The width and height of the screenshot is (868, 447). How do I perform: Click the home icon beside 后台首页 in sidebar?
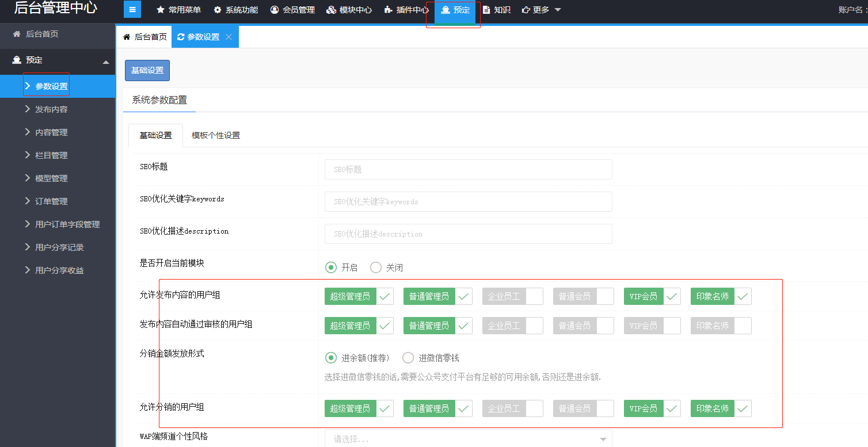click(17, 34)
